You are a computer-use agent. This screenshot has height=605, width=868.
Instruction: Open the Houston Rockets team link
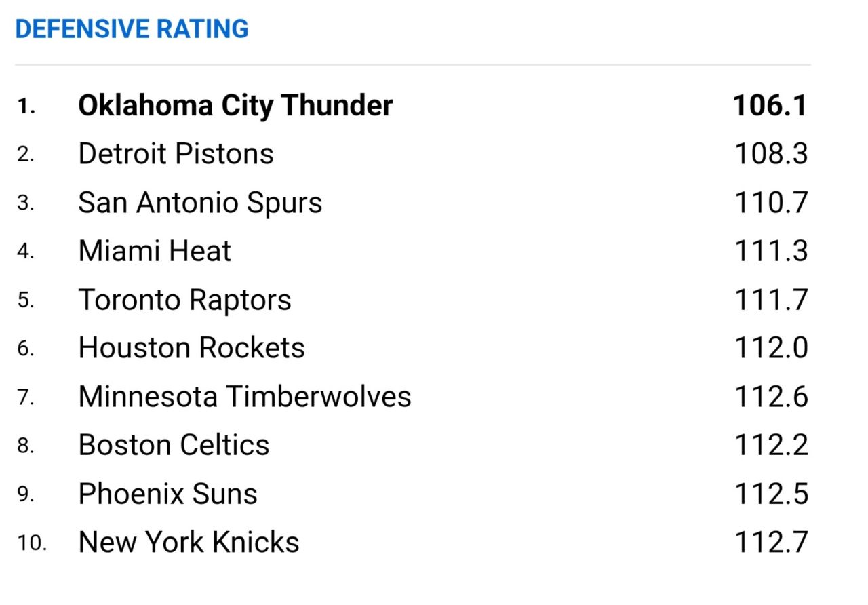[191, 348]
